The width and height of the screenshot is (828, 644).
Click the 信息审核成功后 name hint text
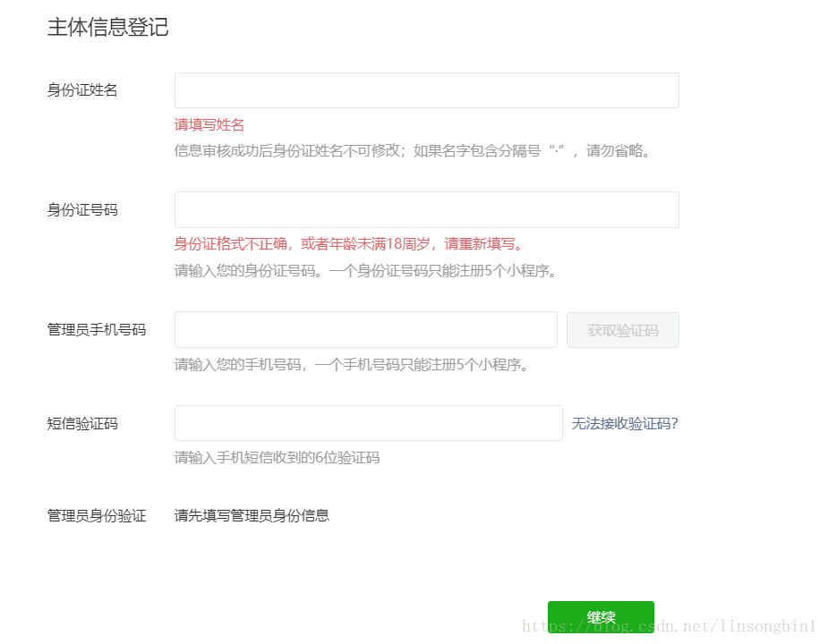[413, 151]
